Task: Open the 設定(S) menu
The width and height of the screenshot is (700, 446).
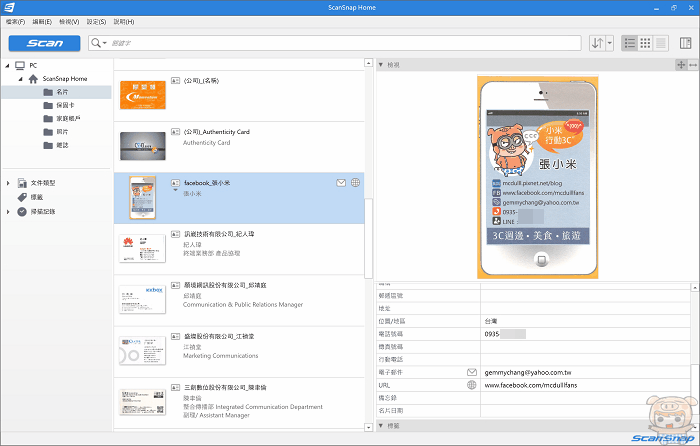Action: coord(97,20)
